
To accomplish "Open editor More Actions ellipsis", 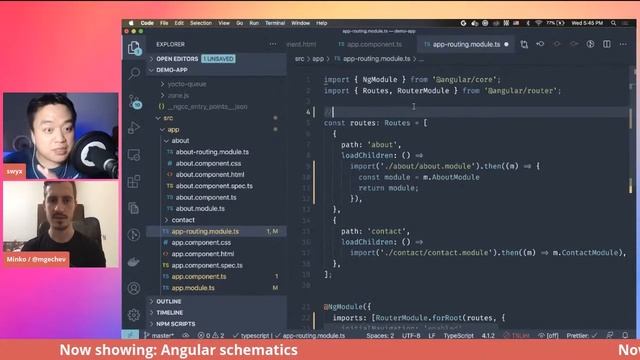I will click(623, 44).
